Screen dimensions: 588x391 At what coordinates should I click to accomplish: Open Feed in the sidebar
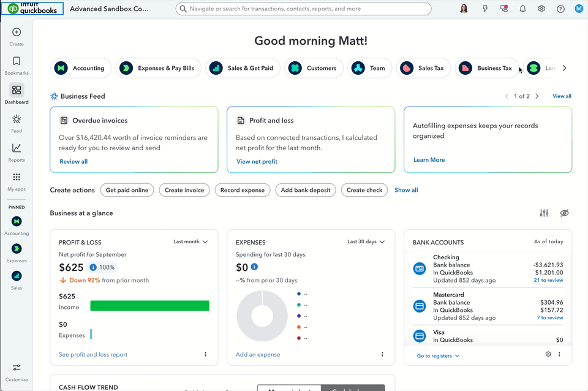[17, 124]
